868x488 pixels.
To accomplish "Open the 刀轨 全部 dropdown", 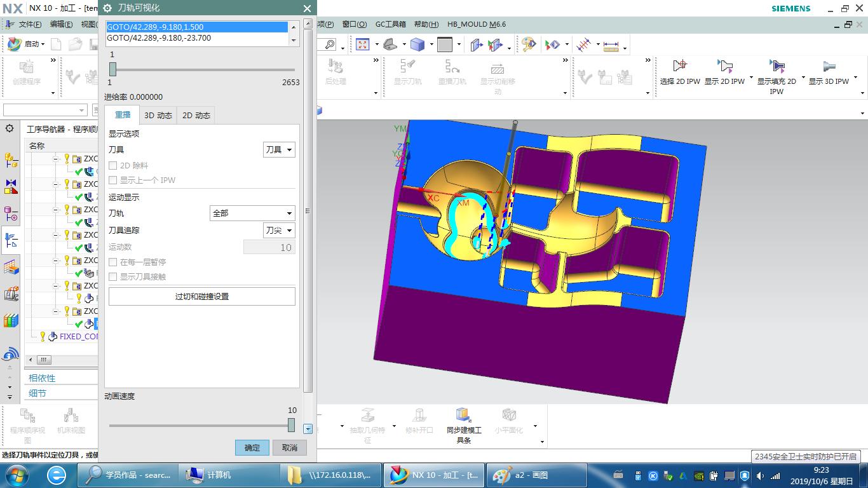I will click(x=252, y=213).
